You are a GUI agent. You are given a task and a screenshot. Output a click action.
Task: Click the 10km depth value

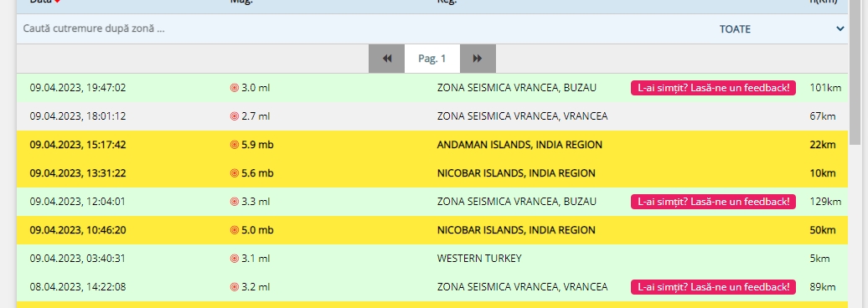(823, 173)
